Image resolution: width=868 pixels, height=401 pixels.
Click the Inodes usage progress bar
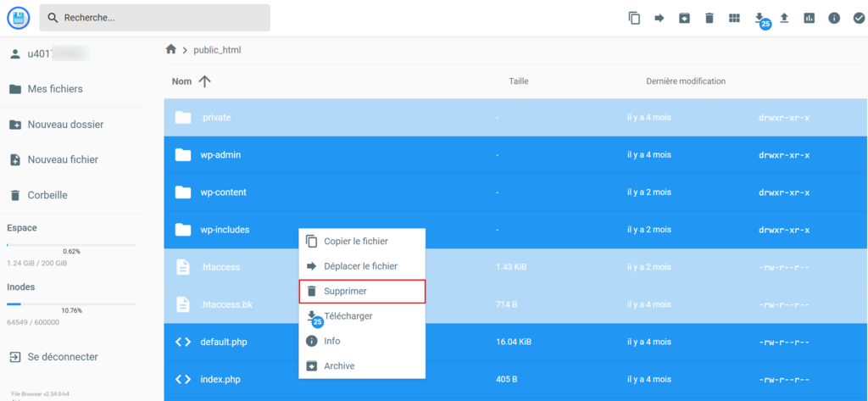pyautogui.click(x=71, y=304)
